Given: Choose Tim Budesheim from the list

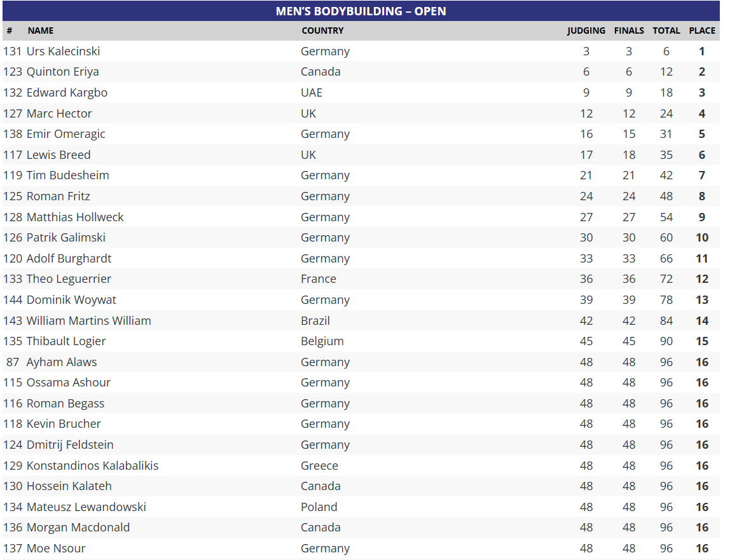Looking at the screenshot, I should (67, 175).
